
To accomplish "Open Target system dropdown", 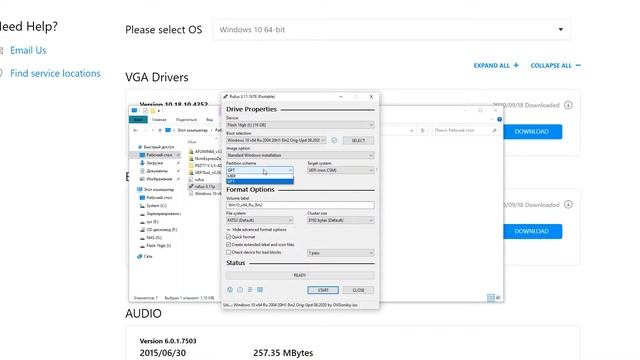I will click(340, 170).
